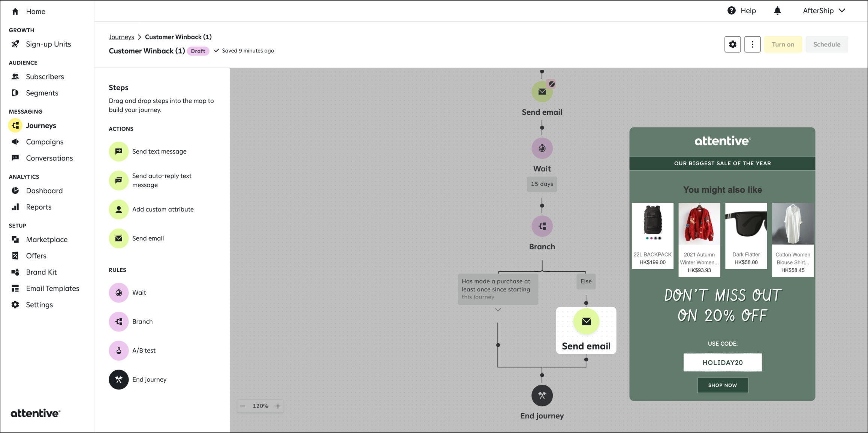Open Campaigns megaphone icon
This screenshot has width=868, height=433.
click(x=15, y=141)
